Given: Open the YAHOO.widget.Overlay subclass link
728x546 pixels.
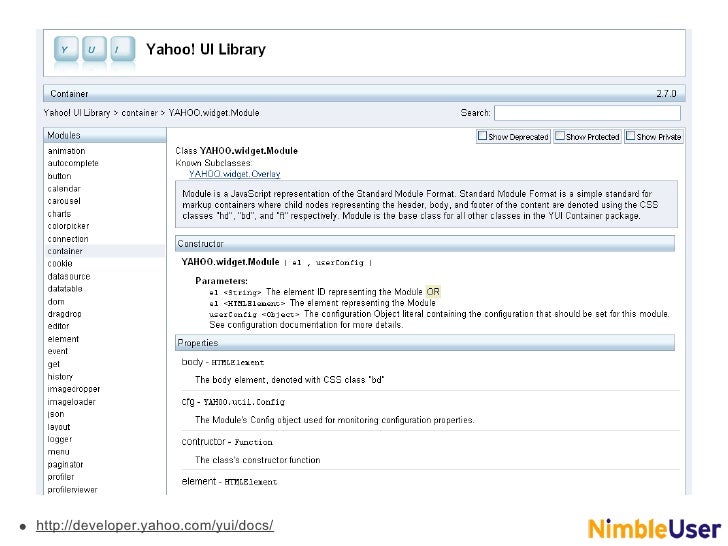Looking at the screenshot, I should pyautogui.click(x=234, y=174).
